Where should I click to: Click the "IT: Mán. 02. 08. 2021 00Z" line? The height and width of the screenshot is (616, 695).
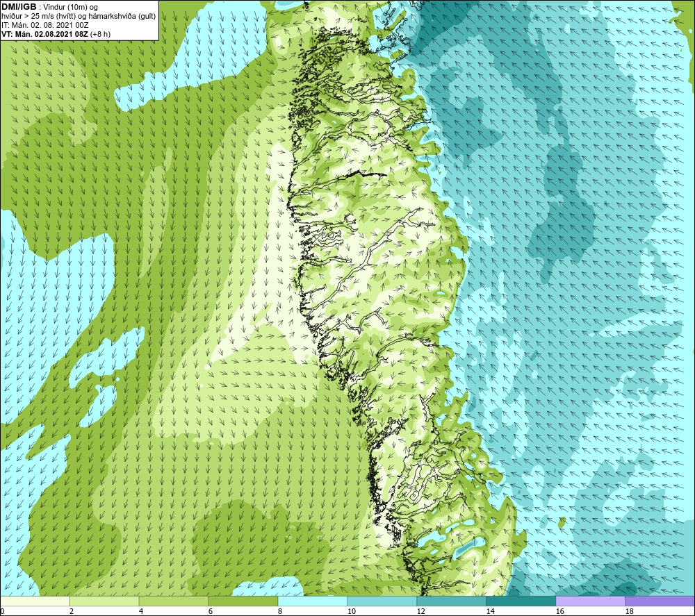[x=45, y=25]
